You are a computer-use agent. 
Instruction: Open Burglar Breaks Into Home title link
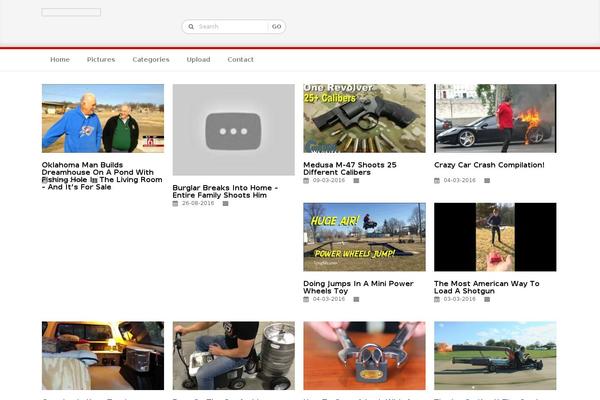pyautogui.click(x=225, y=191)
